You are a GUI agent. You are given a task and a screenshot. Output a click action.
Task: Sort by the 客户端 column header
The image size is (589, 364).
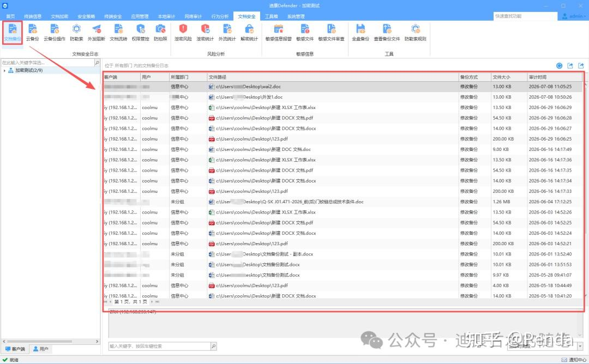[122, 77]
